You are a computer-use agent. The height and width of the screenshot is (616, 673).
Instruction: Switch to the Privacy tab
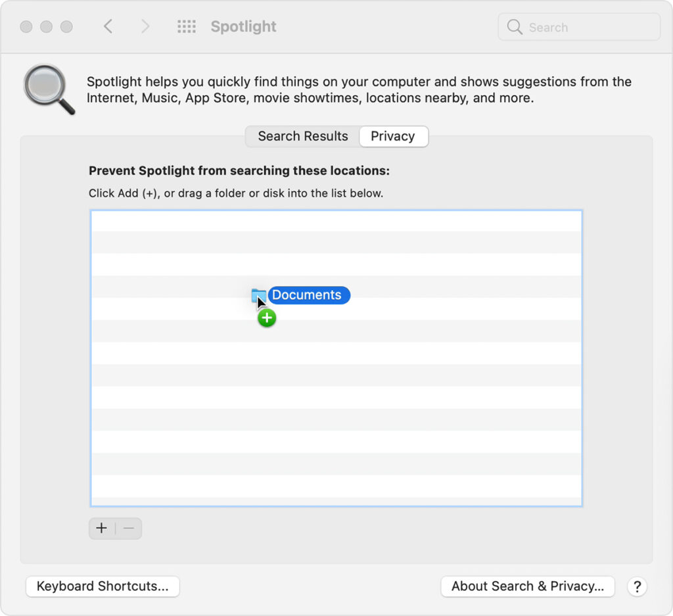coord(393,136)
